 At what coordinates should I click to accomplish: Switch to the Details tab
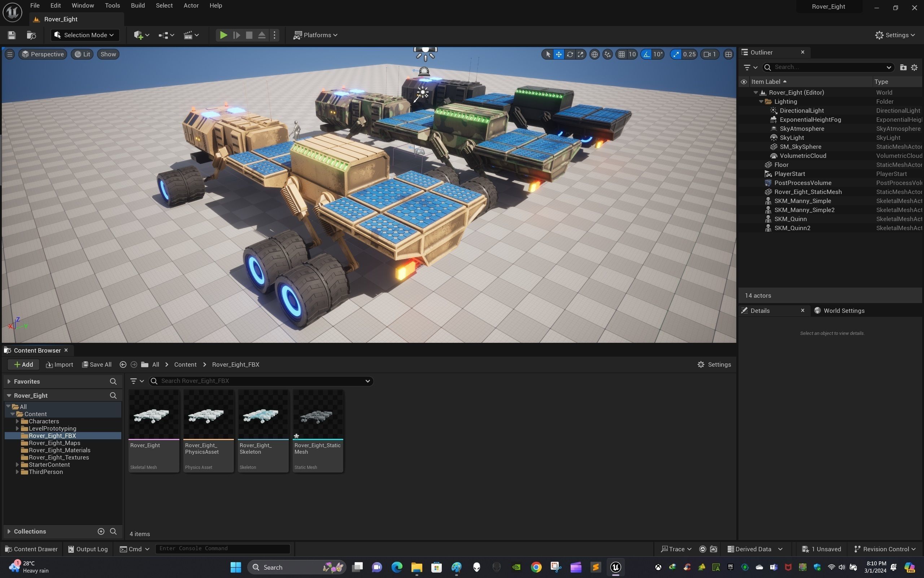point(760,311)
